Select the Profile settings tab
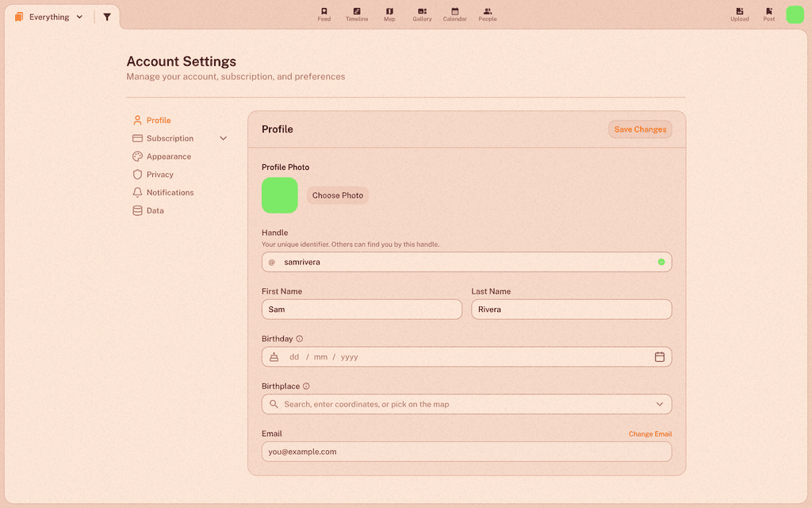This screenshot has width=812, height=508. (151, 121)
